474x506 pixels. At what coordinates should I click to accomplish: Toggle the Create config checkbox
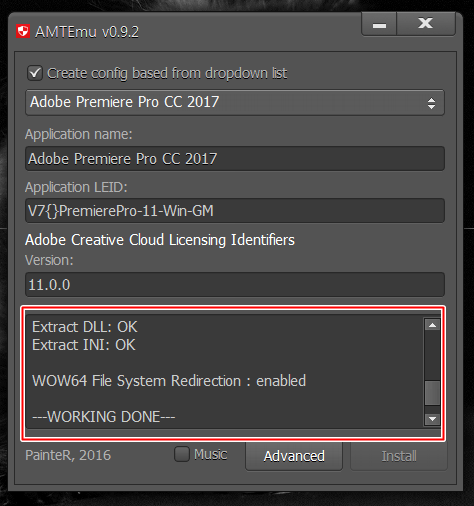[x=35, y=73]
